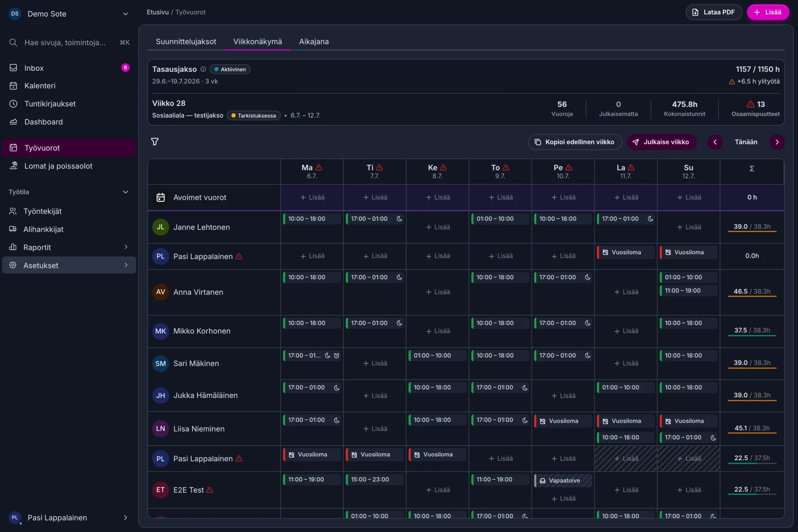Switch to the Aikajana tab

tap(314, 42)
